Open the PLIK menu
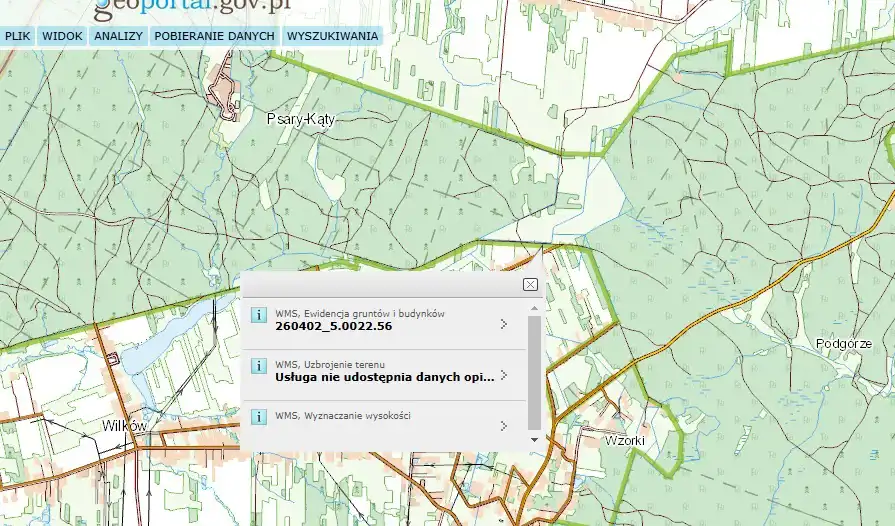Screen dimensions: 895x526 tap(17, 36)
